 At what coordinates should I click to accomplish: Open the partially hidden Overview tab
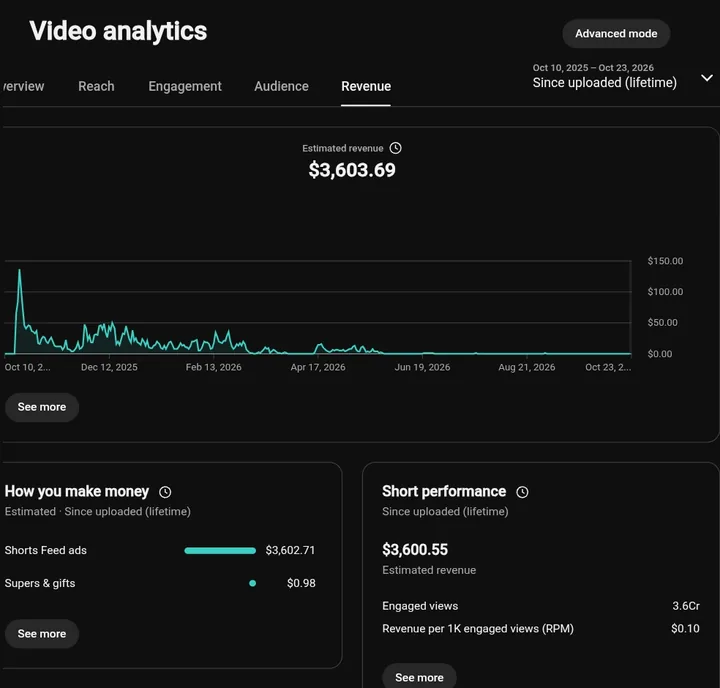[x=23, y=86]
